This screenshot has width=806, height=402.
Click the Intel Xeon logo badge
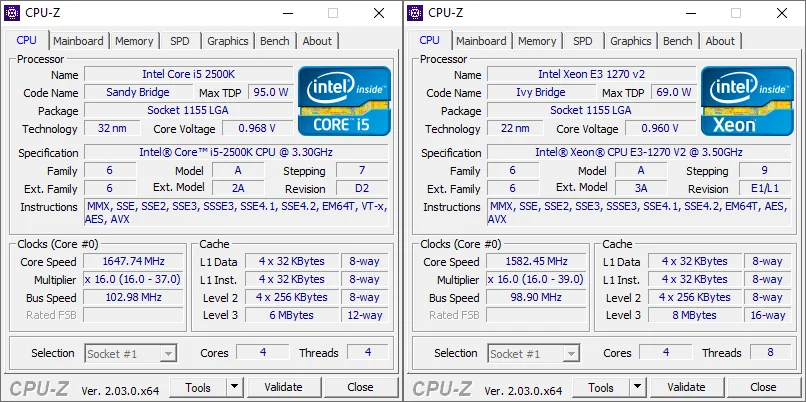pyautogui.click(x=747, y=101)
